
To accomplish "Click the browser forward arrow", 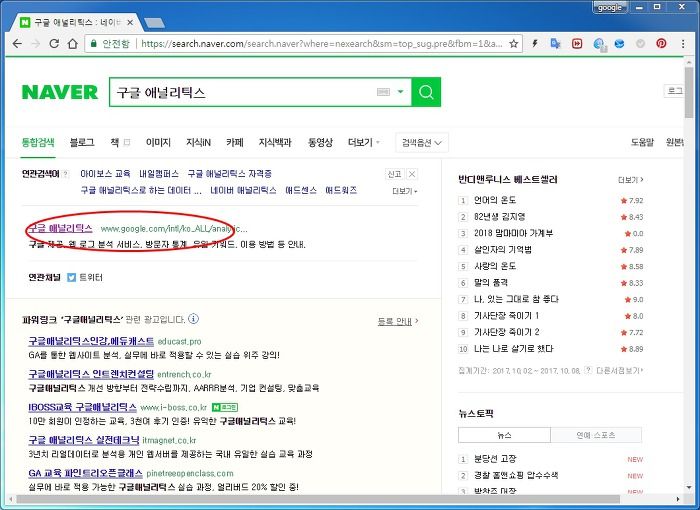I will [36, 43].
